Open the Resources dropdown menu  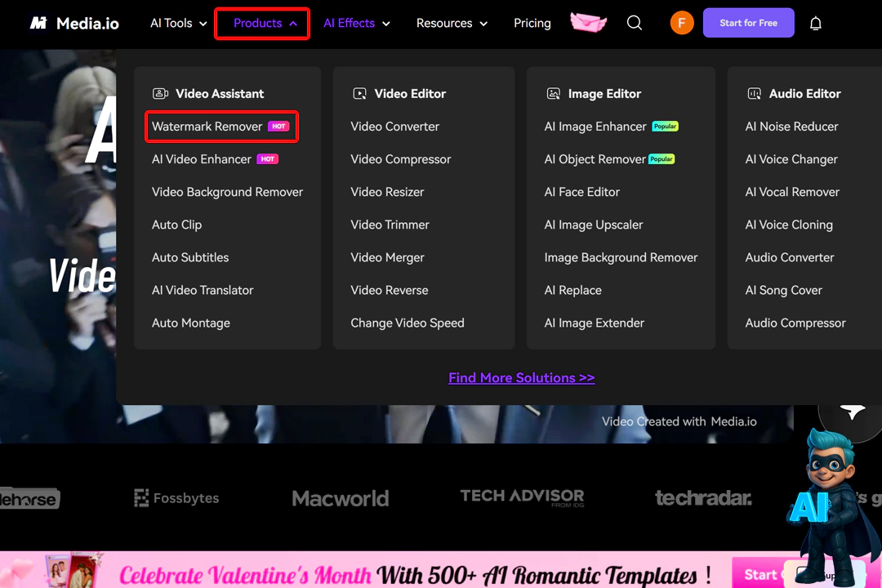tap(452, 23)
